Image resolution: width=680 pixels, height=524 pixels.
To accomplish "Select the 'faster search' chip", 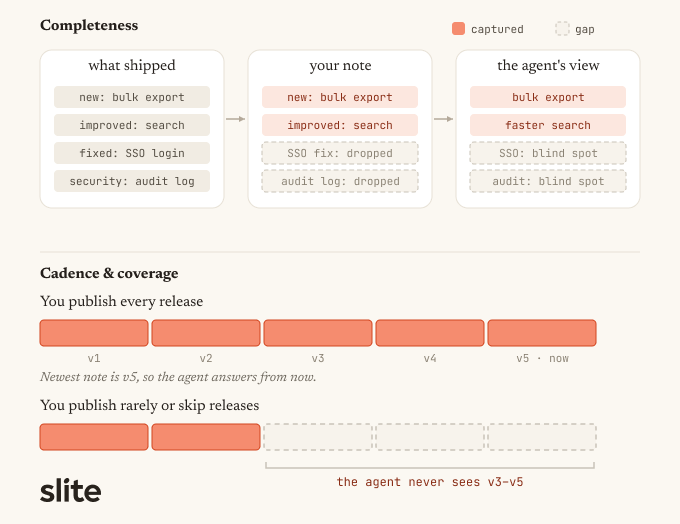I will pyautogui.click(x=548, y=125).
